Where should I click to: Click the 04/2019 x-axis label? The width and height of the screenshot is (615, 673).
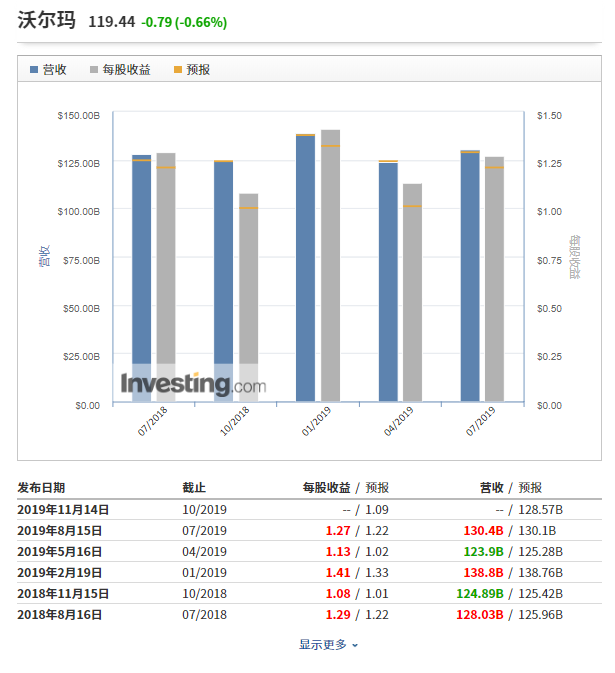pyautogui.click(x=398, y=421)
